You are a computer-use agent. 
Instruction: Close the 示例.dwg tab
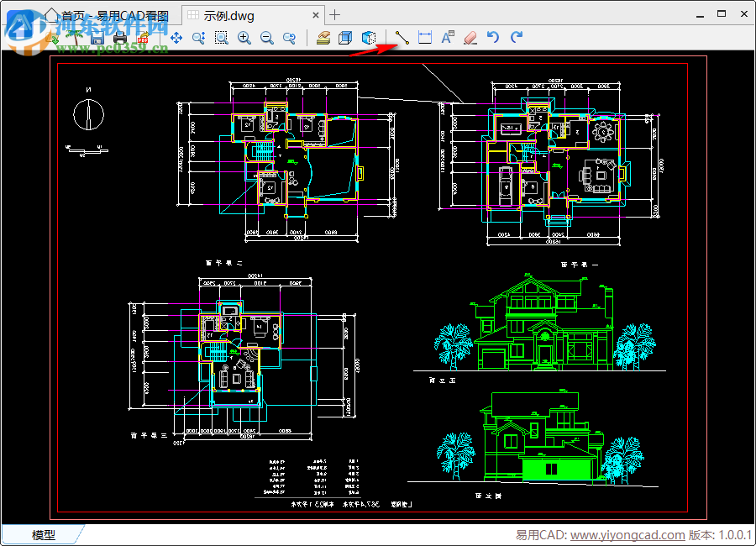click(316, 15)
